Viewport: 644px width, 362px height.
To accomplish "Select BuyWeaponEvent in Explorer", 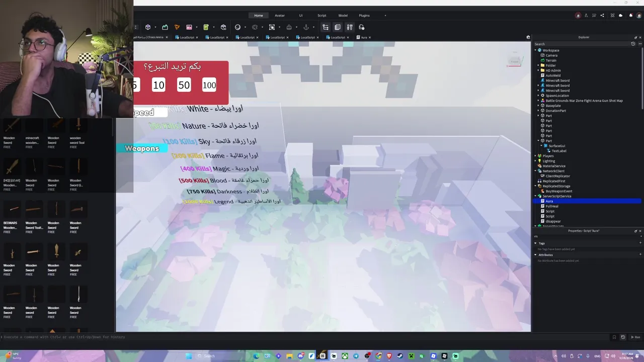I will [x=558, y=191].
